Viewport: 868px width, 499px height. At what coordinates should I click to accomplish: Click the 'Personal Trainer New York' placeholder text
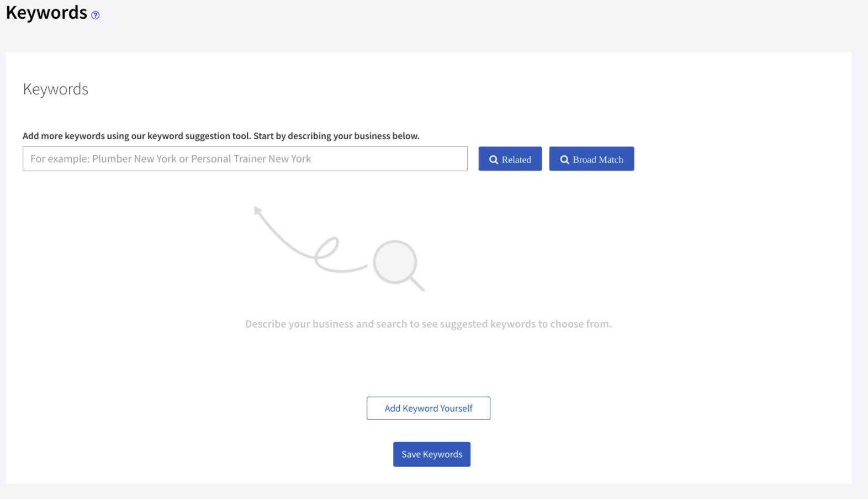(x=251, y=159)
